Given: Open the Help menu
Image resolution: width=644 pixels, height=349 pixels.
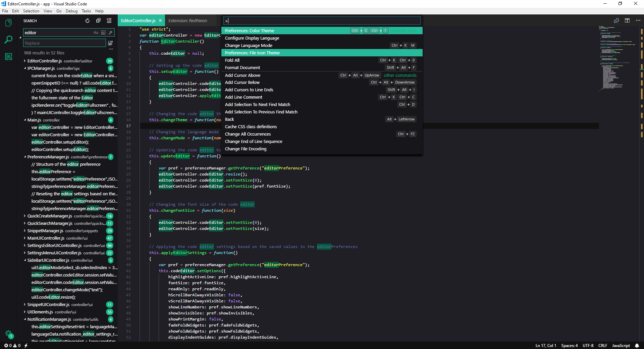Looking at the screenshot, I should 99,11.
